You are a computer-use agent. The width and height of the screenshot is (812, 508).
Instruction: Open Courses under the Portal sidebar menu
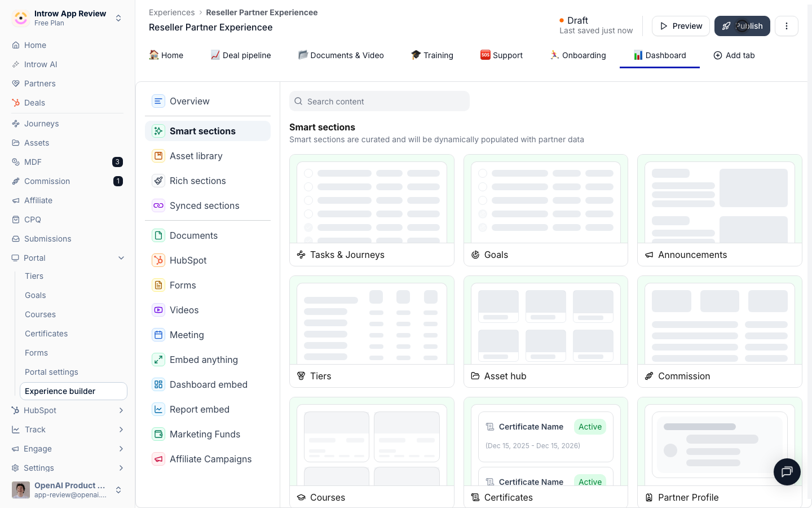[x=40, y=314]
